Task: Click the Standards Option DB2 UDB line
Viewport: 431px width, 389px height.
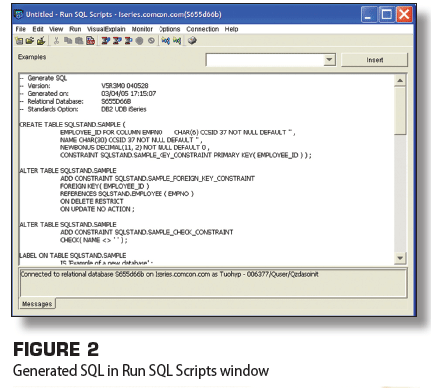Action: tap(83, 109)
